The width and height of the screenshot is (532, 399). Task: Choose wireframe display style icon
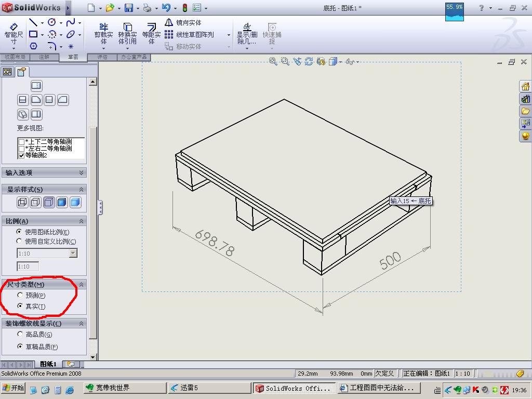pyautogui.click(x=22, y=203)
